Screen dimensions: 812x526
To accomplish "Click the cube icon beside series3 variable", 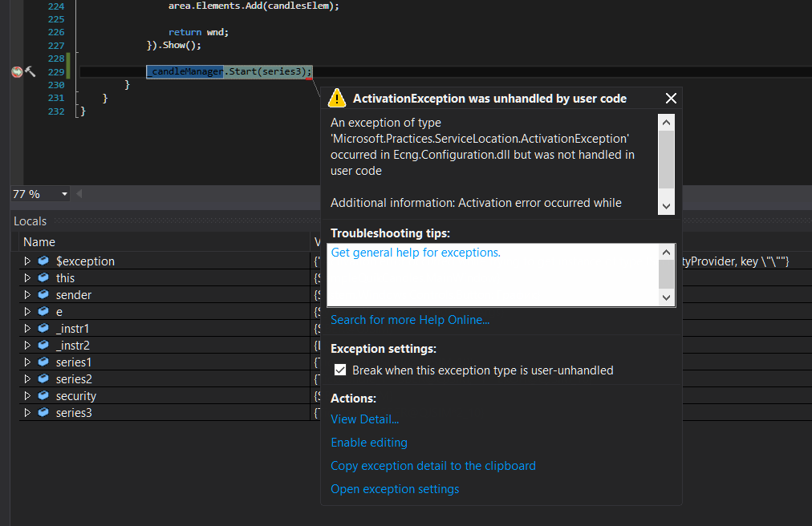I will [x=43, y=413].
